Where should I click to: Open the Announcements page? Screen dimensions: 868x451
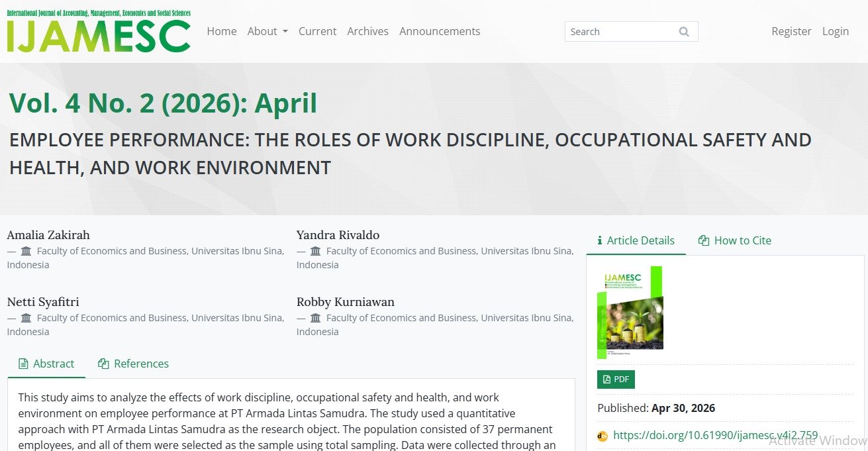[x=440, y=31]
